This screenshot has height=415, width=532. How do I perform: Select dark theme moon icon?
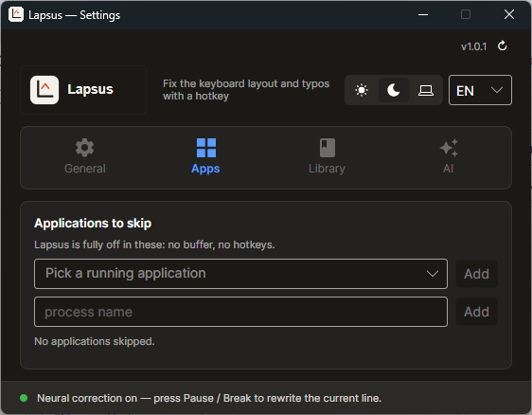tap(394, 90)
